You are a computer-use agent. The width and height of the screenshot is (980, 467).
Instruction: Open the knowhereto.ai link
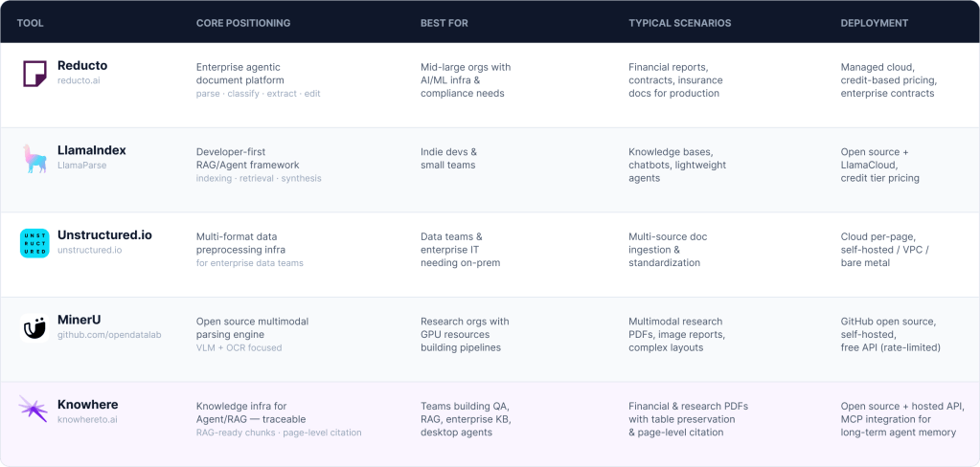tap(87, 419)
